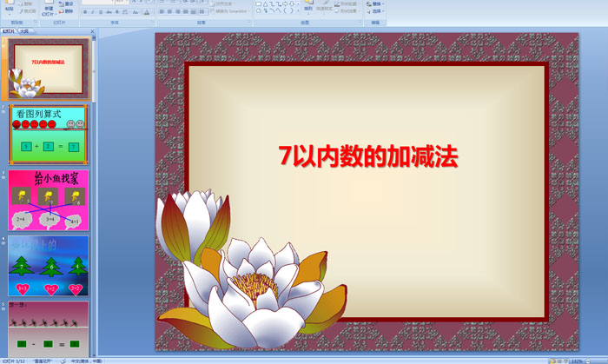This screenshot has height=364, width=608.
Task: Select slide 4 thumbnail with green trees
Action: [x=49, y=266]
